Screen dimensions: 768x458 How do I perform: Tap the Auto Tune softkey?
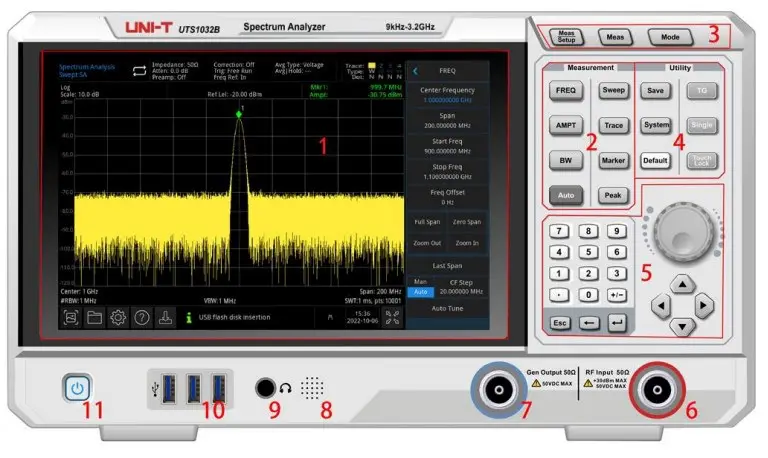447,309
